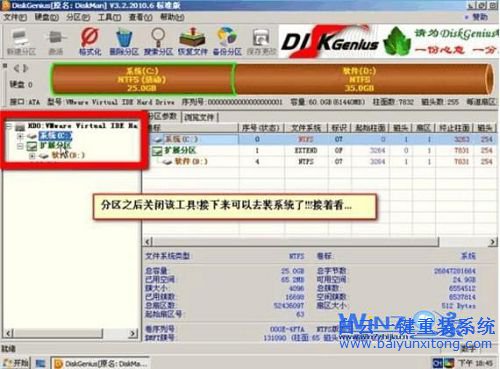Click the green icon in the 扩展分区 table row
Viewport: 500px width, 369px height.
pos(157,151)
